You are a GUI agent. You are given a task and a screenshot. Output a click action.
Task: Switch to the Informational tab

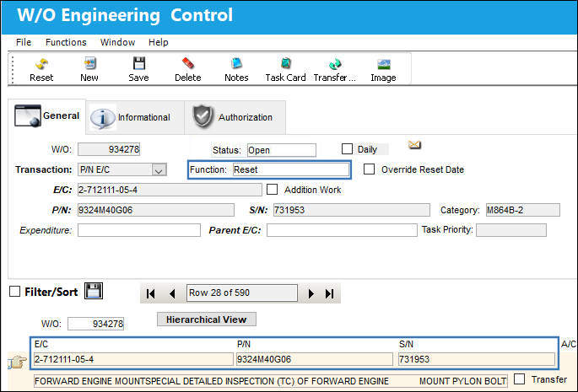135,117
